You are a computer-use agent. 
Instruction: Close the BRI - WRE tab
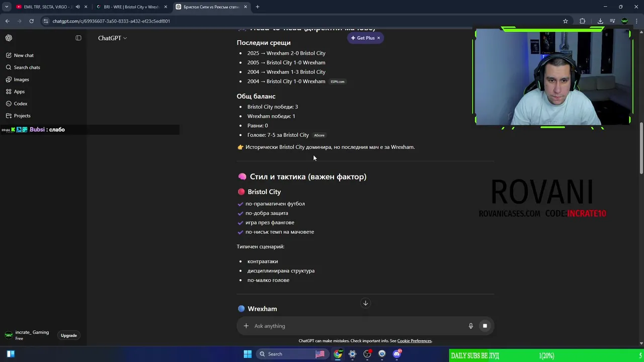(166, 7)
